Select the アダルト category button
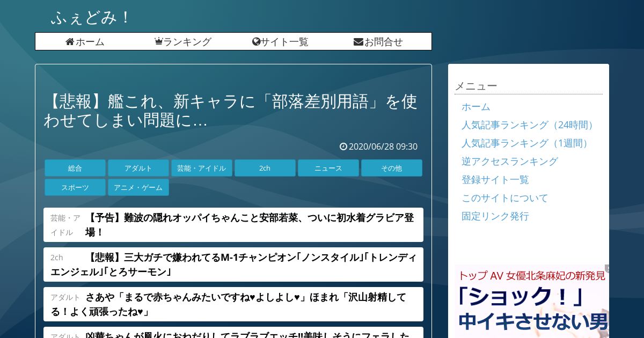This screenshot has width=644, height=338. 138,168
